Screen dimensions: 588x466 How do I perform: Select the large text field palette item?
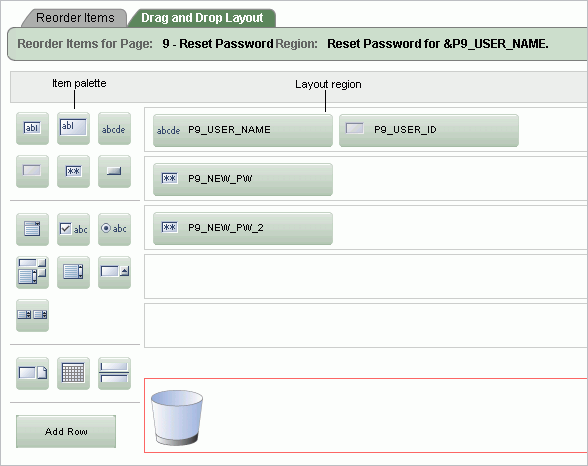click(73, 128)
